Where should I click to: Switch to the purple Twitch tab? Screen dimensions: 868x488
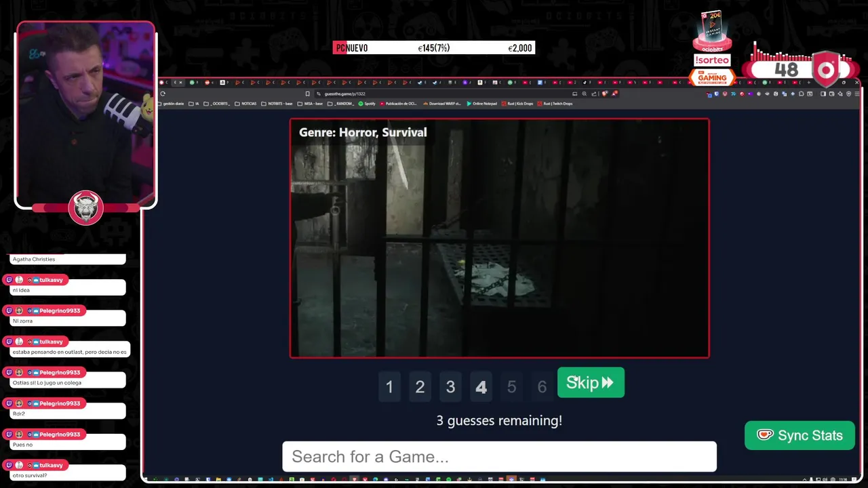[x=465, y=82]
